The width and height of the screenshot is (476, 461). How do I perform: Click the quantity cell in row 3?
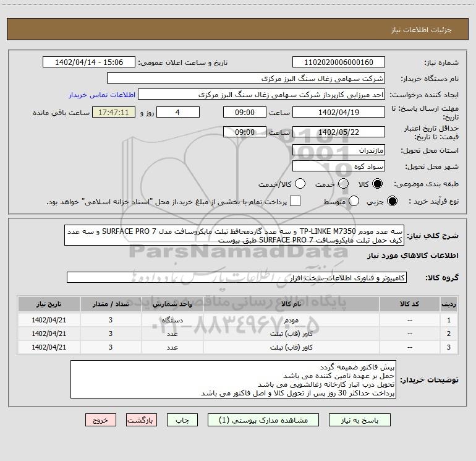111,347
